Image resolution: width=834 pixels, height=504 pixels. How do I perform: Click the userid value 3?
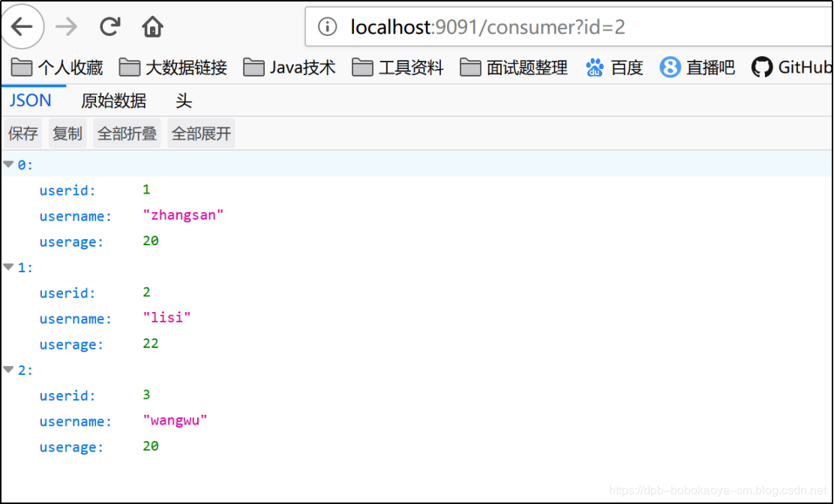pos(147,394)
